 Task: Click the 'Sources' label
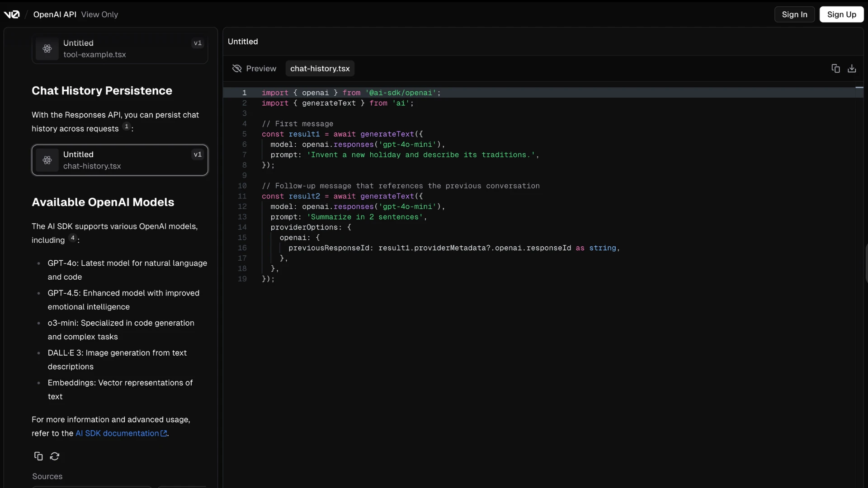47,476
